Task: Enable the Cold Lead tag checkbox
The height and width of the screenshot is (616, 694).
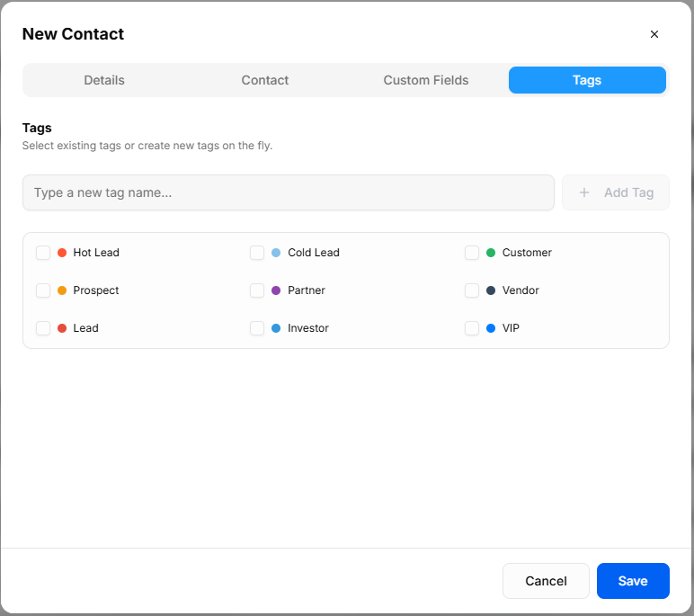Action: click(257, 253)
